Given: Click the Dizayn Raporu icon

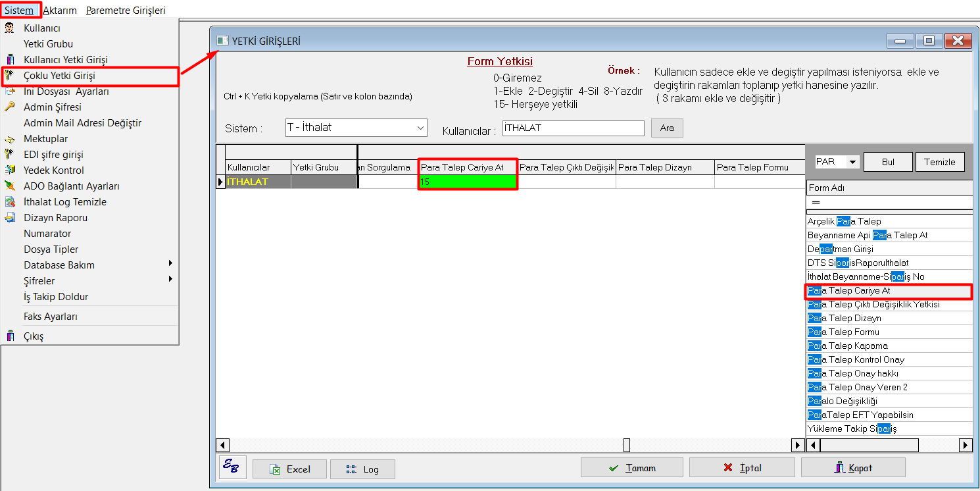Looking at the screenshot, I should click(9, 218).
